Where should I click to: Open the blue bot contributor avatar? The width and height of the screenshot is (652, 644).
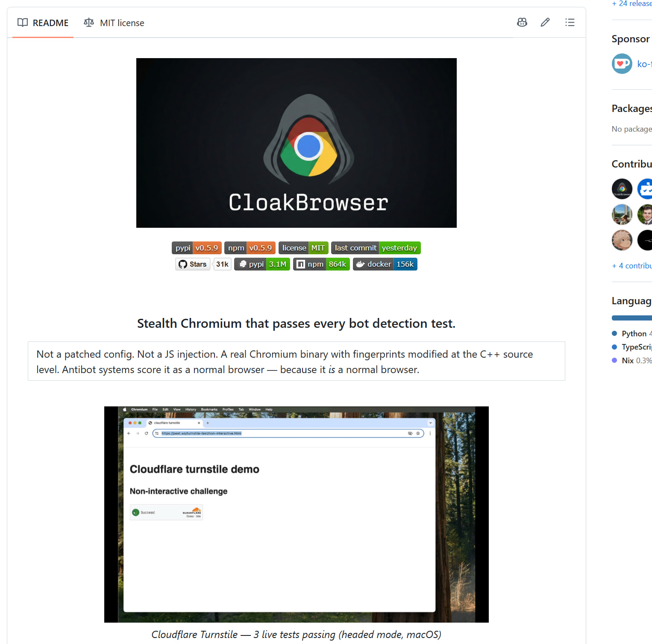tap(645, 189)
